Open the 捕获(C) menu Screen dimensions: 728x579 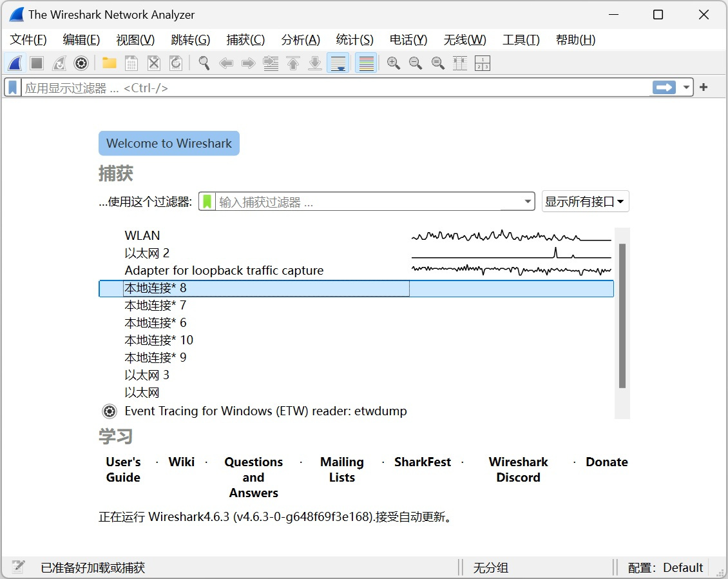point(245,39)
